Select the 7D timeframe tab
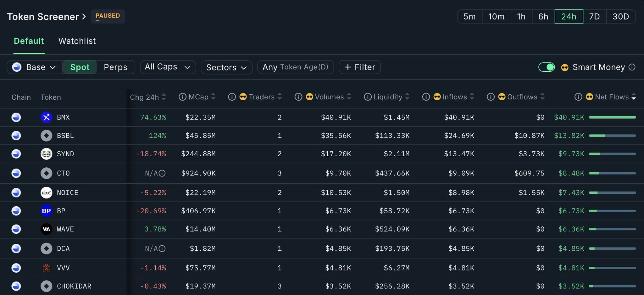The height and width of the screenshot is (295, 644). (594, 16)
